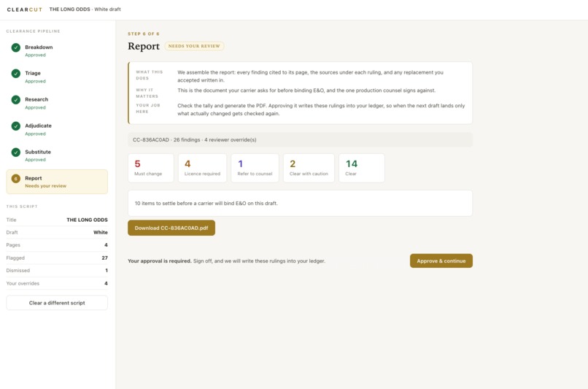Click the Your overrides row value 4
This screenshot has width=588, height=389.
click(x=106, y=283)
